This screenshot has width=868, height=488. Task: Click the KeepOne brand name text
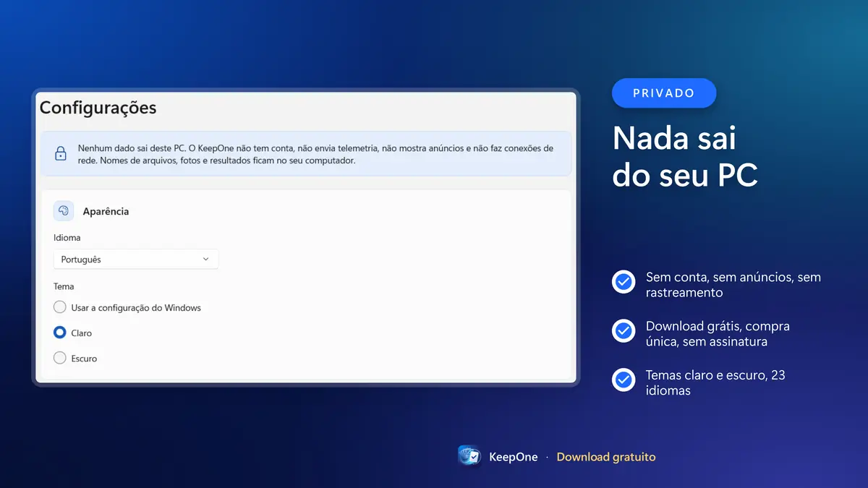tap(514, 457)
